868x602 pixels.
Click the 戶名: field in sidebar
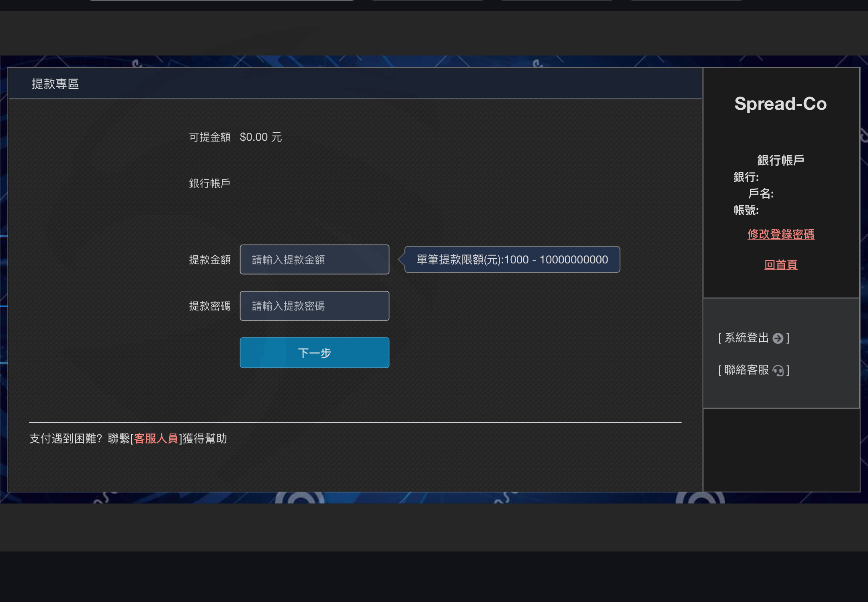(761, 193)
